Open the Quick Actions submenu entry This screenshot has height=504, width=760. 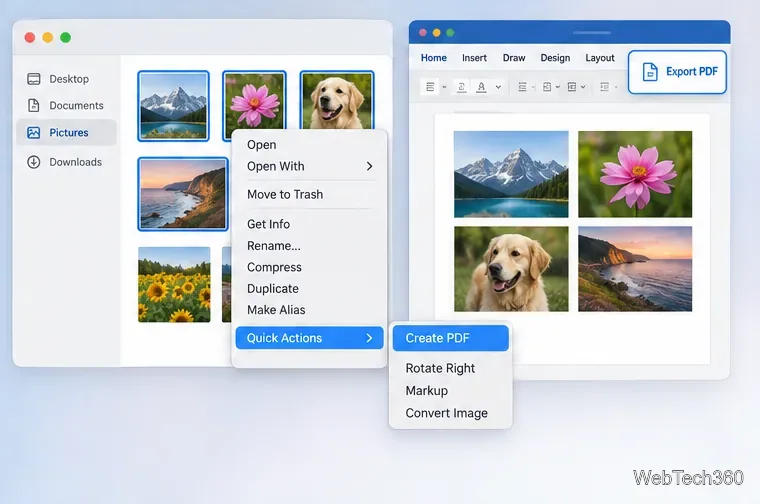309,338
